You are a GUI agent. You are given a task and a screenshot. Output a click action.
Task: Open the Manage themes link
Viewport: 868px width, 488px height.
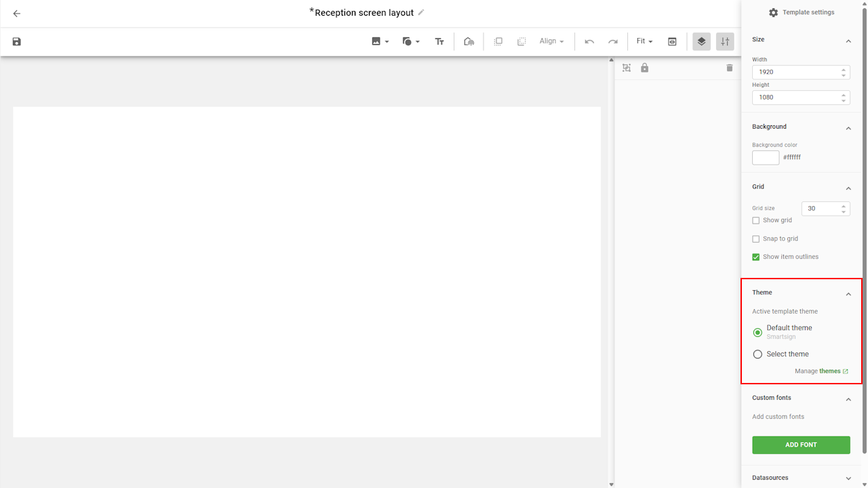coord(830,371)
